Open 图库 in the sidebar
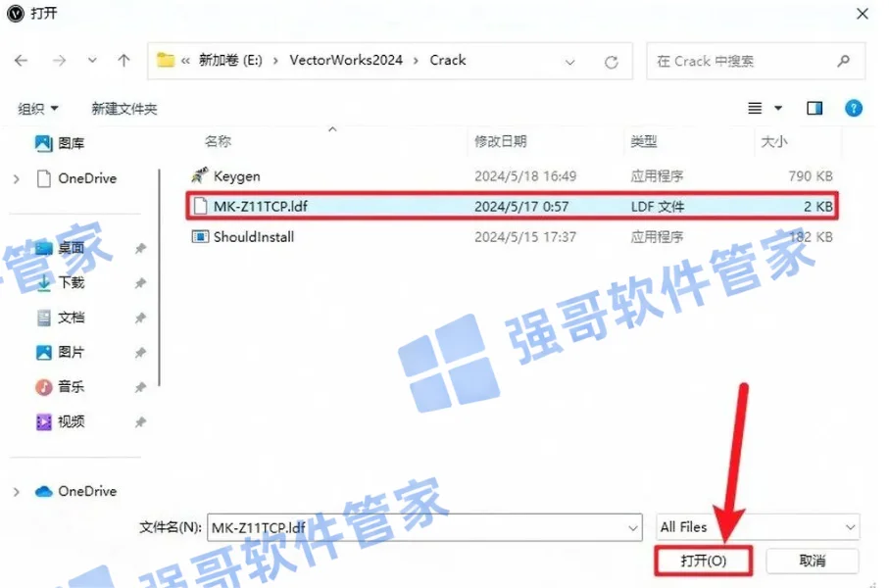Image resolution: width=889 pixels, height=588 pixels. (60, 143)
